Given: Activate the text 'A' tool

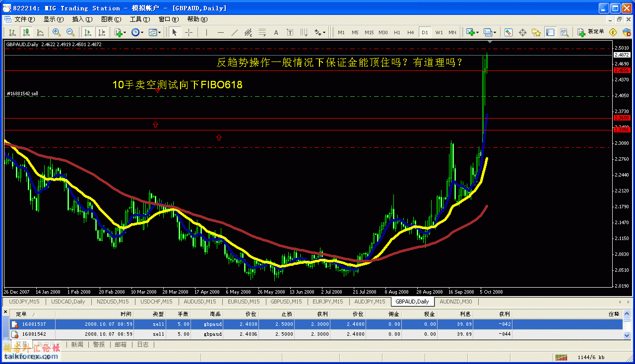Looking at the screenshot, I should point(276,32).
